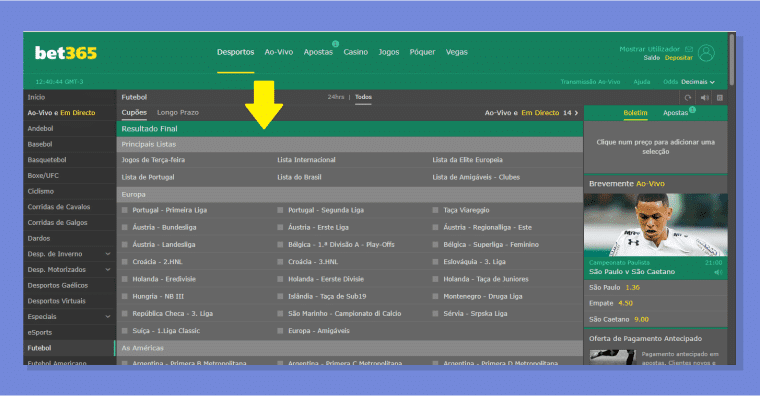Select the Todos filter

click(x=364, y=97)
